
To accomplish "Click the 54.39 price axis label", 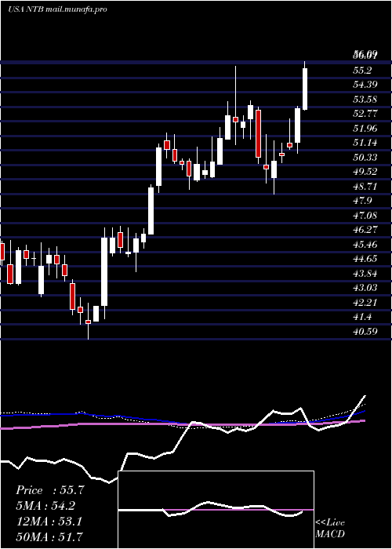I will [365, 85].
